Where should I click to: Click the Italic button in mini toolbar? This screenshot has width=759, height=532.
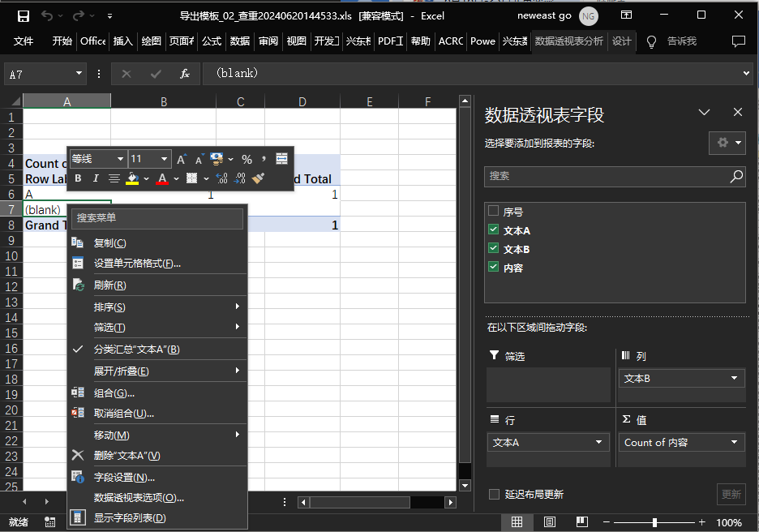[x=96, y=178]
